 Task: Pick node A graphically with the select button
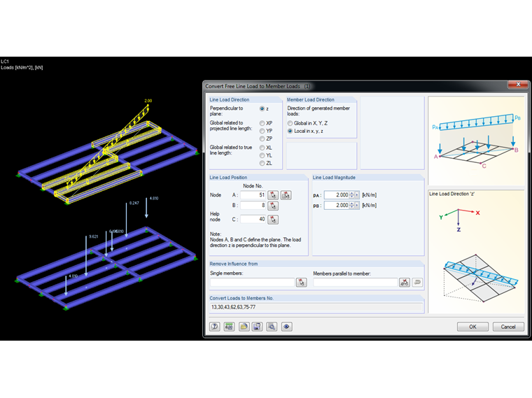click(x=273, y=195)
